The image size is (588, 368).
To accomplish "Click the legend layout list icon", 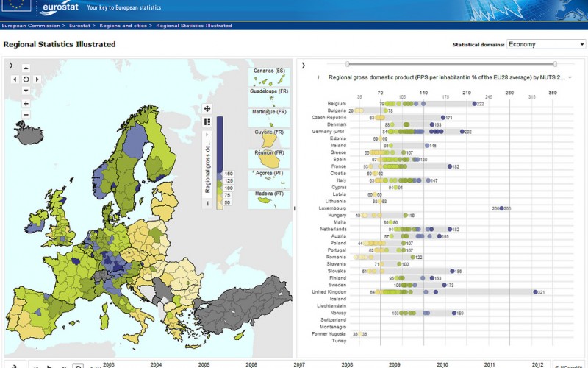I will pyautogui.click(x=207, y=122).
